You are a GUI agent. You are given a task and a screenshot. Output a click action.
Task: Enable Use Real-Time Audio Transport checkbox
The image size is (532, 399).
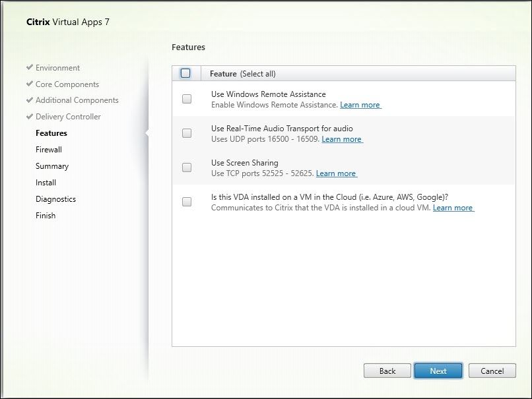(187, 133)
